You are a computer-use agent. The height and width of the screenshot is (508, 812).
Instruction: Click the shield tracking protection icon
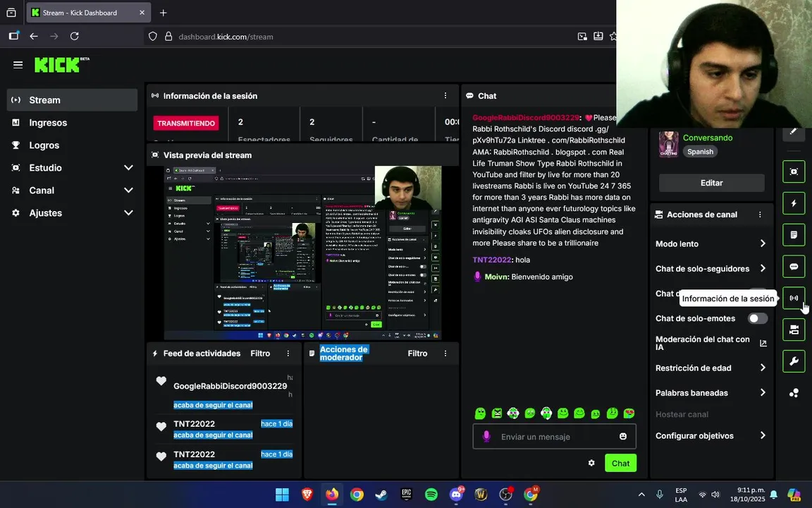click(153, 36)
